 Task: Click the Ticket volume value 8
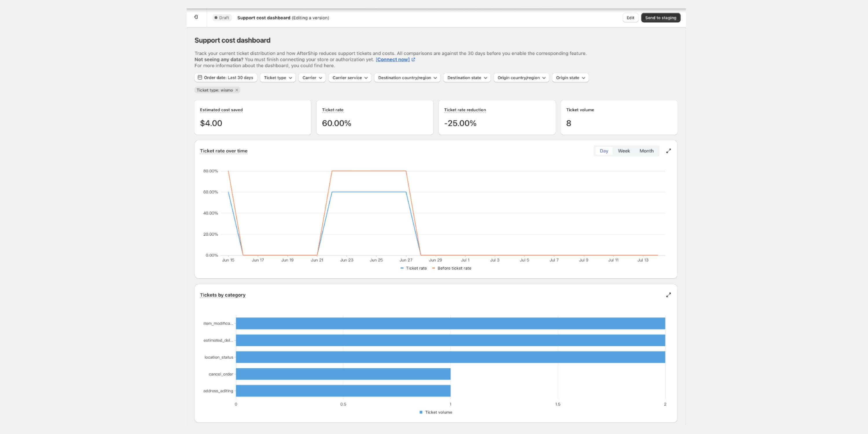click(x=569, y=123)
